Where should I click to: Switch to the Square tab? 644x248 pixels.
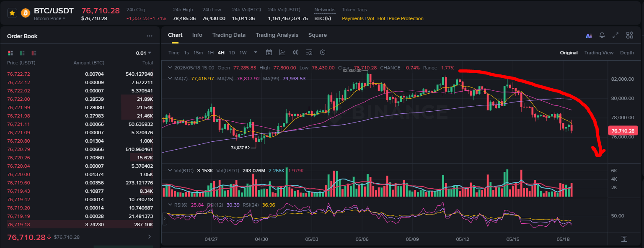click(317, 35)
